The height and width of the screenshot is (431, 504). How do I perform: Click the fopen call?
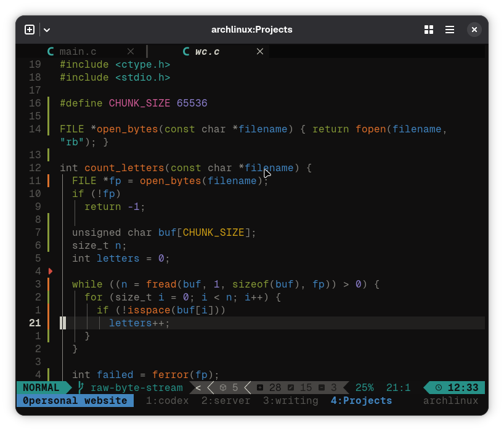[x=371, y=129]
